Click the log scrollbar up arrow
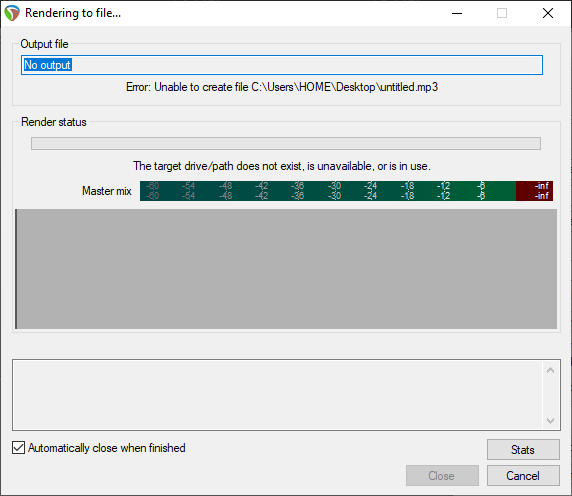The width and height of the screenshot is (572, 496). 550,371
